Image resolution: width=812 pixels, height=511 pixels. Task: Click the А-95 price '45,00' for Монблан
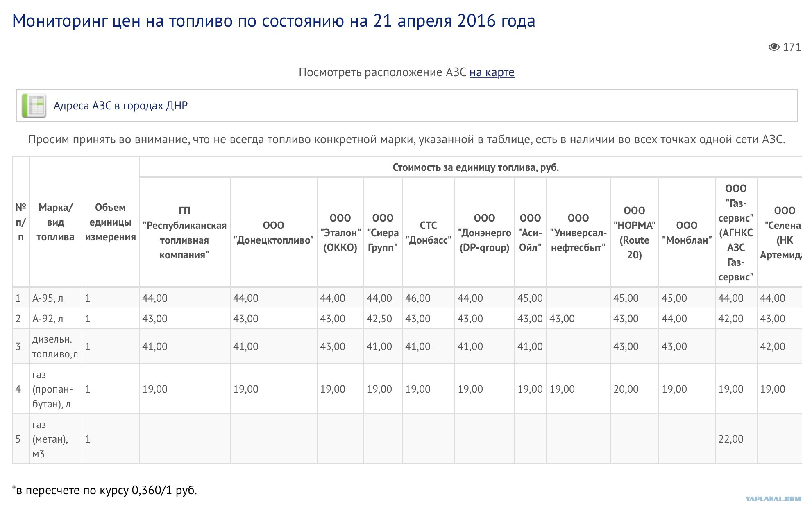[x=674, y=298]
